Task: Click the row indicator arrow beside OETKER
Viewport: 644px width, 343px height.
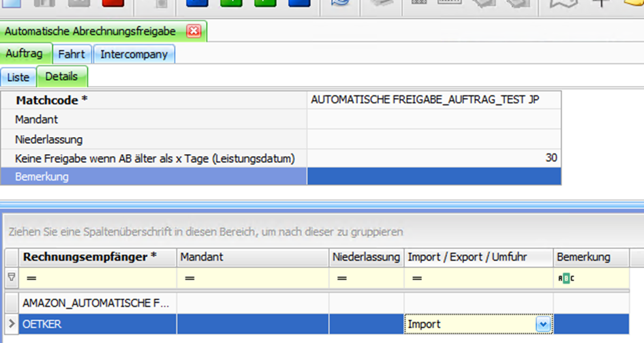Action: (10, 325)
